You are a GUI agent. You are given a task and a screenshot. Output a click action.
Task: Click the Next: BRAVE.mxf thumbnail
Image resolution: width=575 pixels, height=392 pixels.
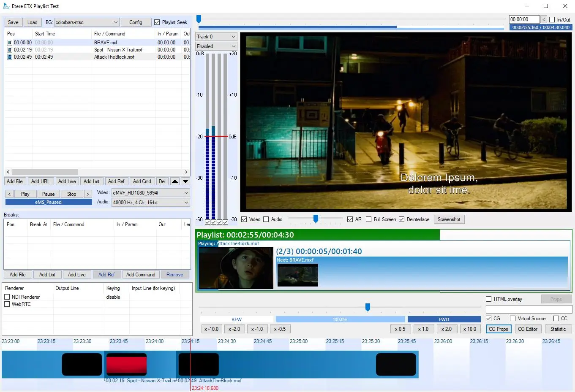pyautogui.click(x=297, y=275)
